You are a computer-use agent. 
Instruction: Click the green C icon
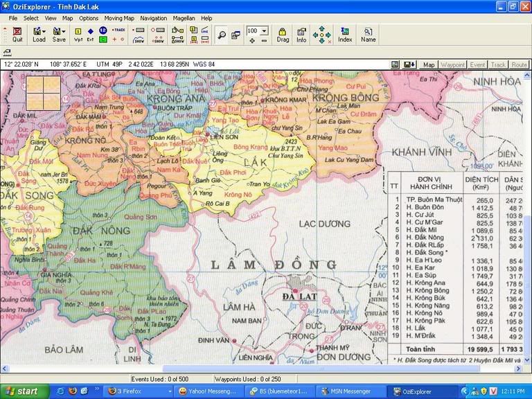click(103, 39)
